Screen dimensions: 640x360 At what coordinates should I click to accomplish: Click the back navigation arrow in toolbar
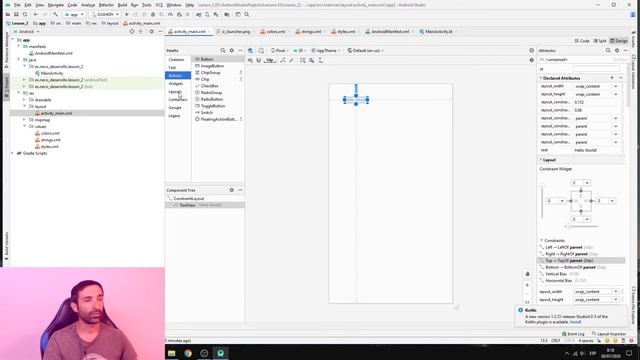(36, 14)
